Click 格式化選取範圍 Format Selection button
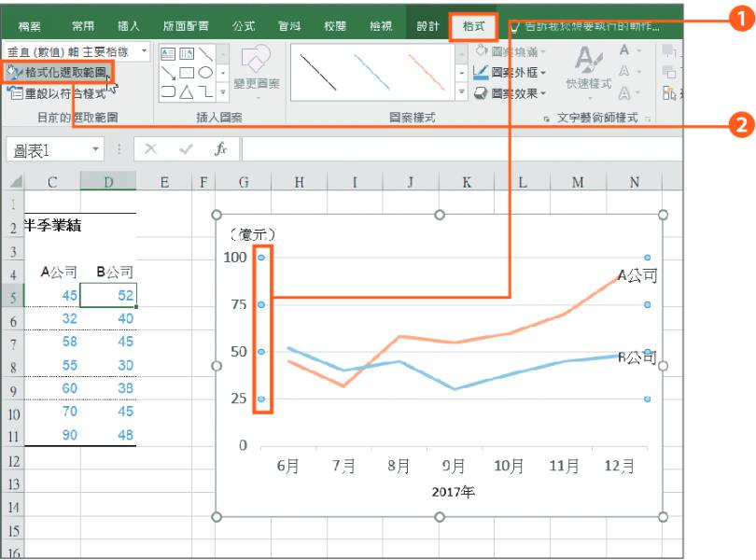This screenshot has width=756, height=560. point(58,73)
